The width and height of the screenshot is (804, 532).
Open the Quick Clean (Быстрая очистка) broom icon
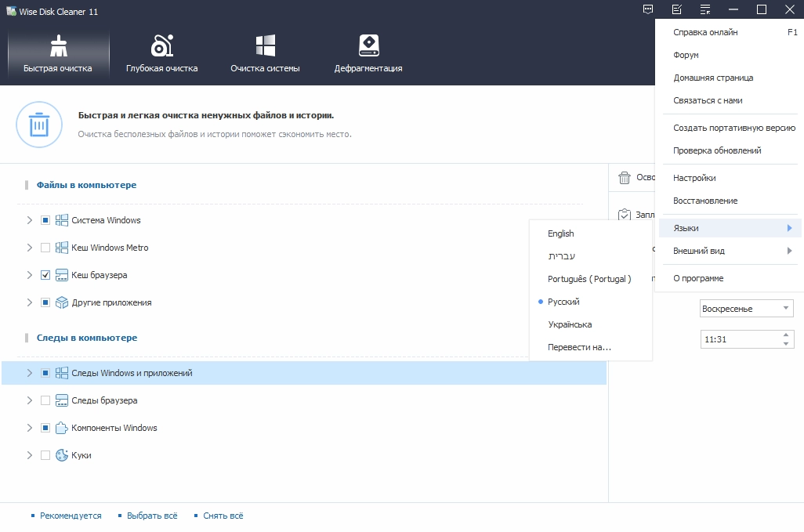pyautogui.click(x=58, y=46)
